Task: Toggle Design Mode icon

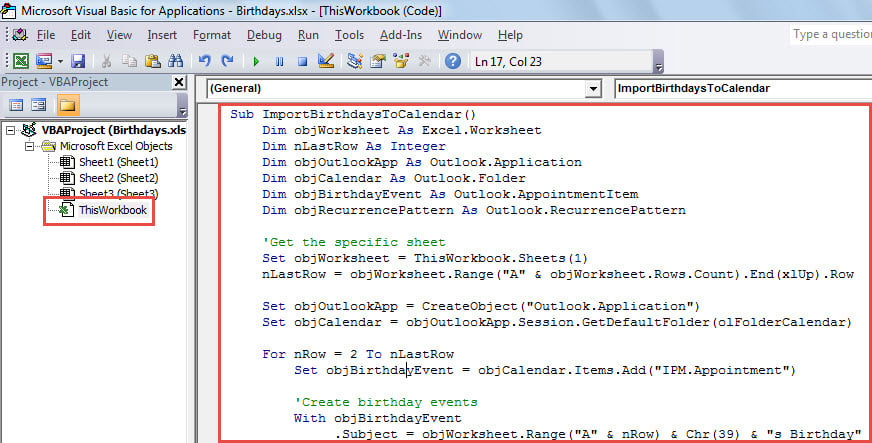Action: pyautogui.click(x=326, y=61)
